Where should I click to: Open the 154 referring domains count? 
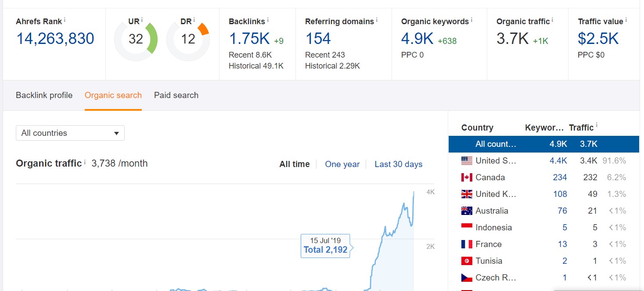[318, 39]
